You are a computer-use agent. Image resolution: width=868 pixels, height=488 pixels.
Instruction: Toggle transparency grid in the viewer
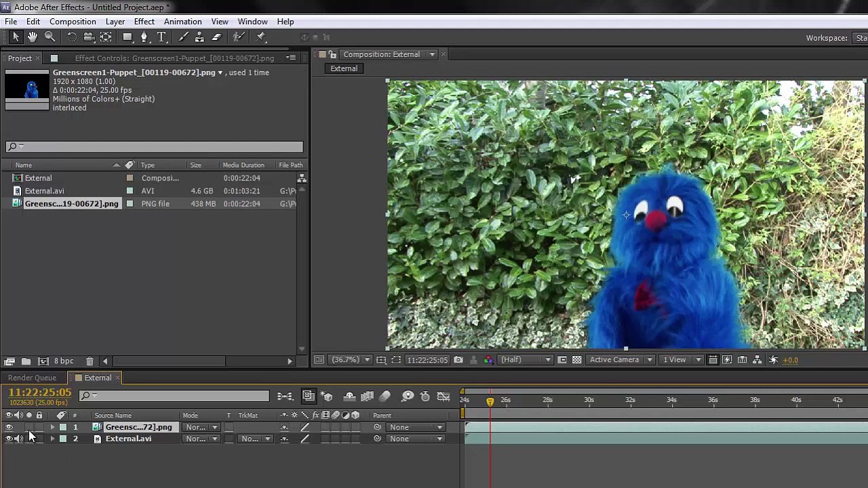point(576,360)
